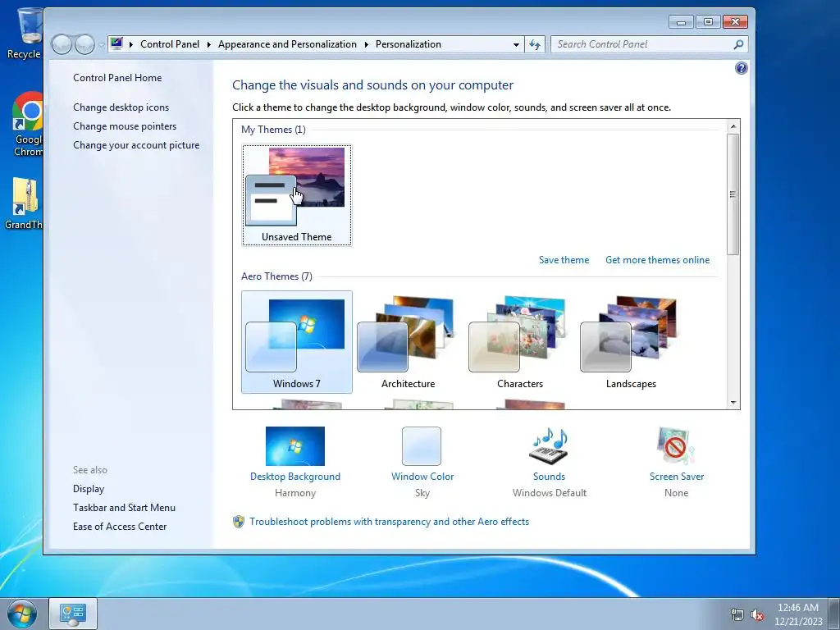Click the Sounds text link
Screen dimensions: 840x630
[549, 477]
